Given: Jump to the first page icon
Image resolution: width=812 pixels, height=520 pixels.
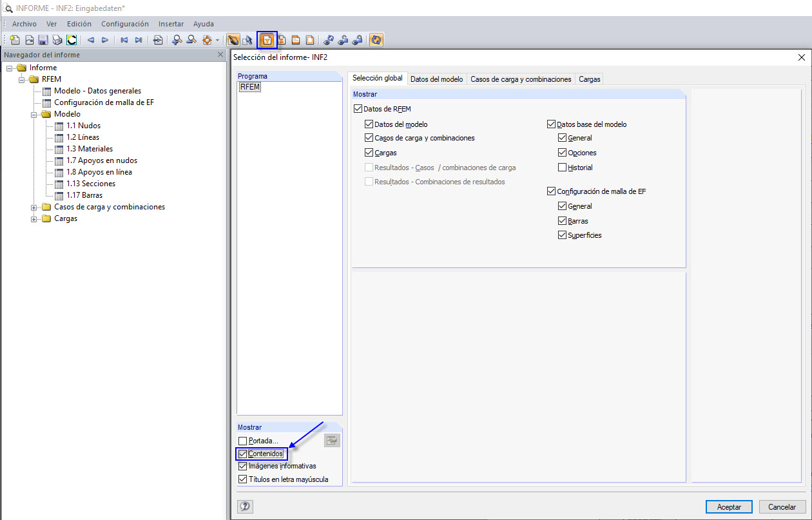Looking at the screenshot, I should (124, 40).
